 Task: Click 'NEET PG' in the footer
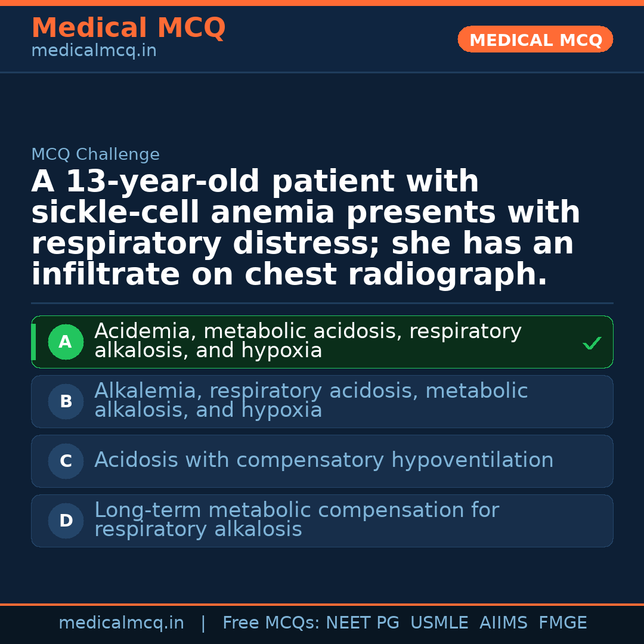[x=363, y=623]
